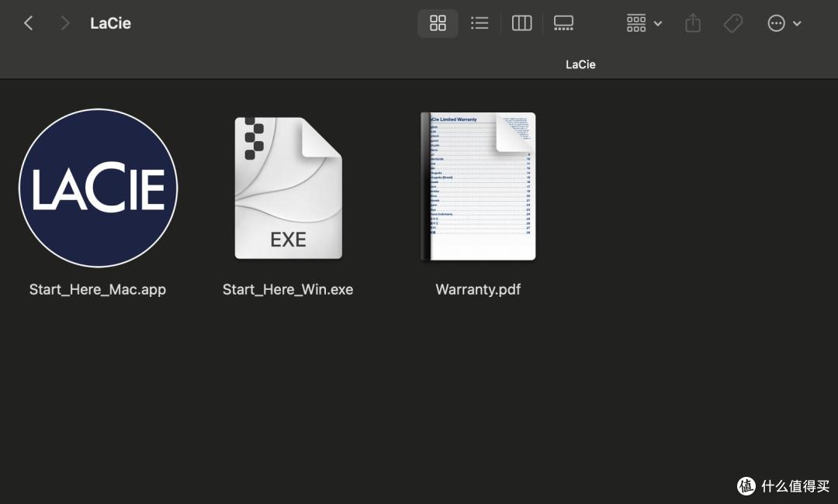Select the LaCie Start_Here_Mac app icon
The width and height of the screenshot is (838, 504).
point(99,188)
